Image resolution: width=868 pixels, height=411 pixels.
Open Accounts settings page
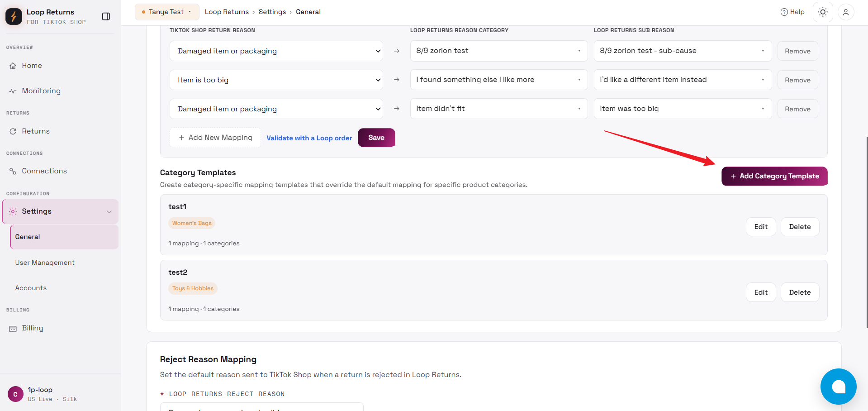point(31,288)
